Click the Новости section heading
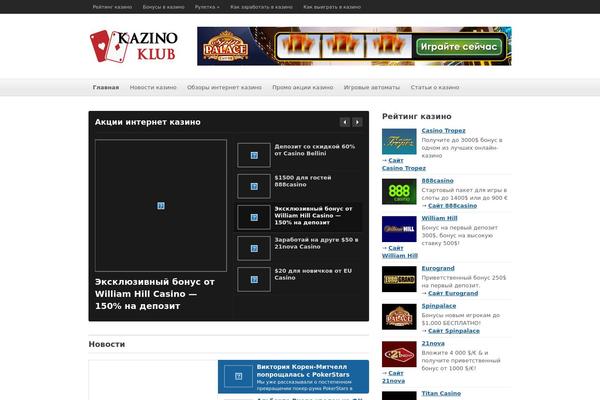 click(107, 344)
